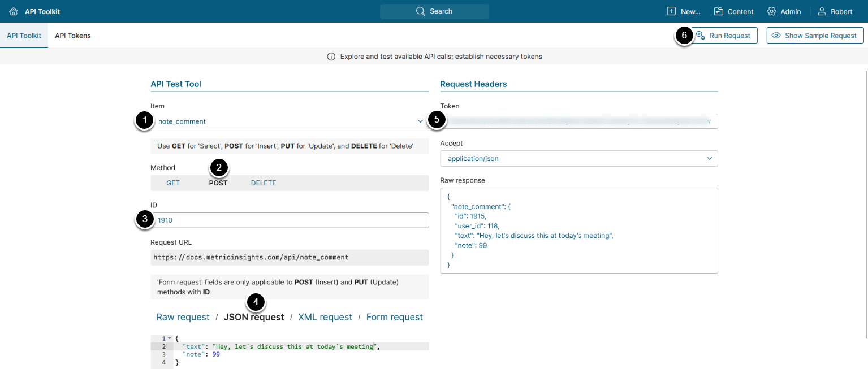Open the Form request view

(x=394, y=317)
